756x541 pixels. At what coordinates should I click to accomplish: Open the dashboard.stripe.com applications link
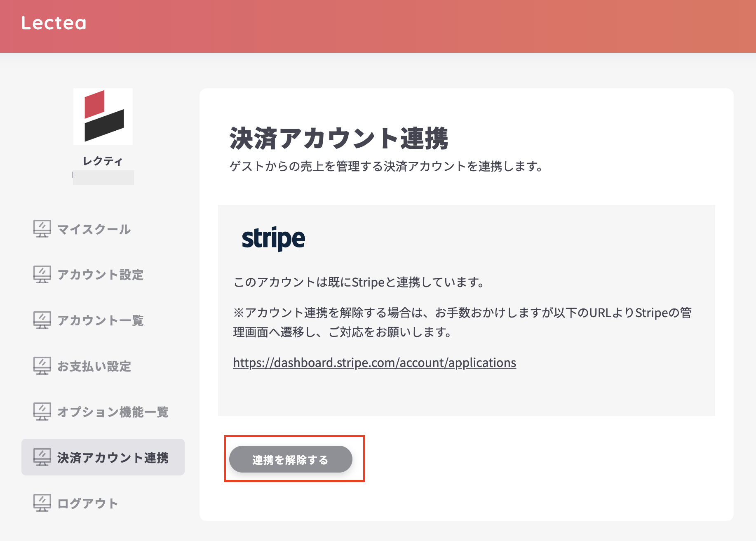(x=374, y=363)
